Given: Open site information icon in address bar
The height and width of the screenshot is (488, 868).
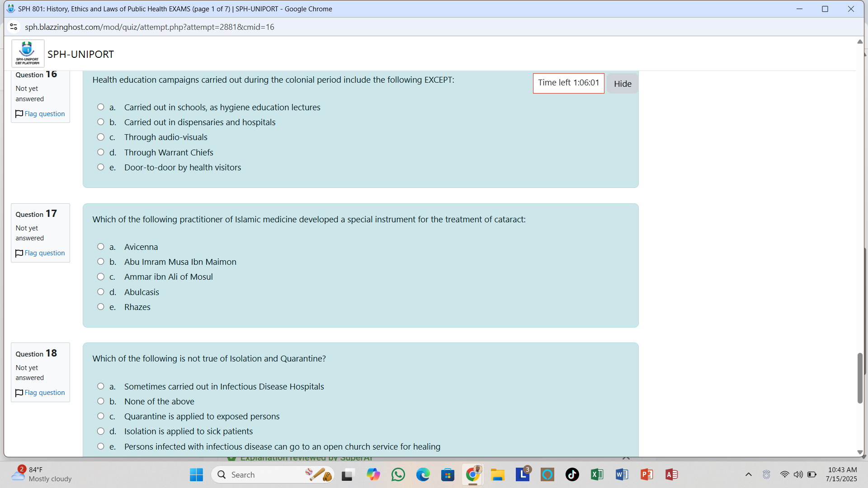Looking at the screenshot, I should pyautogui.click(x=14, y=27).
